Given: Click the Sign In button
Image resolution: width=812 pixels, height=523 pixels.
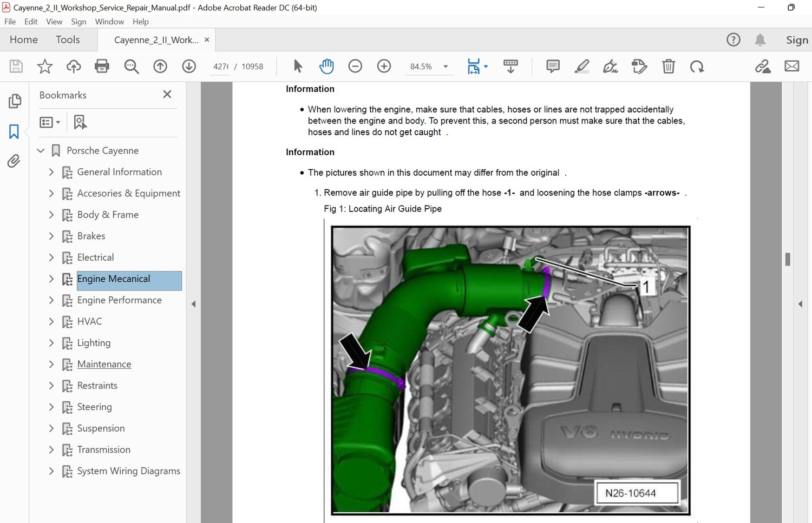Looking at the screenshot, I should pos(797,40).
